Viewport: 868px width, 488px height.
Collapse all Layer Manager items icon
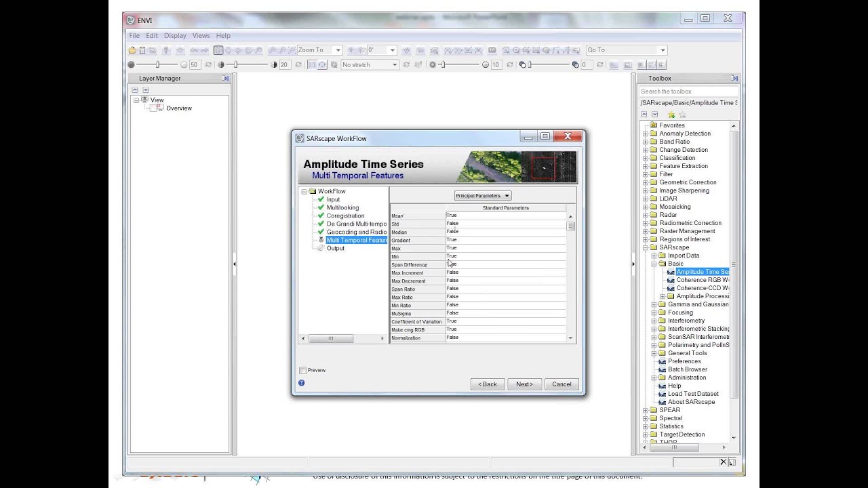(x=134, y=89)
